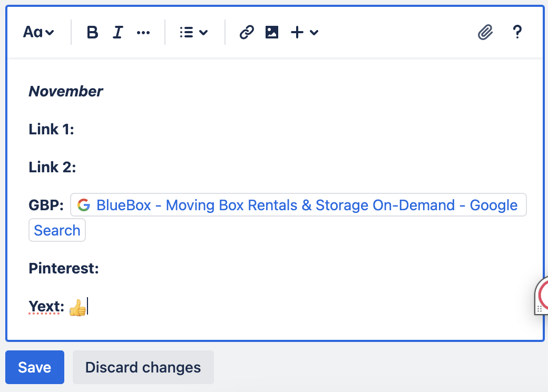
Task: Expand the lists dropdown chevron
Action: coord(203,33)
